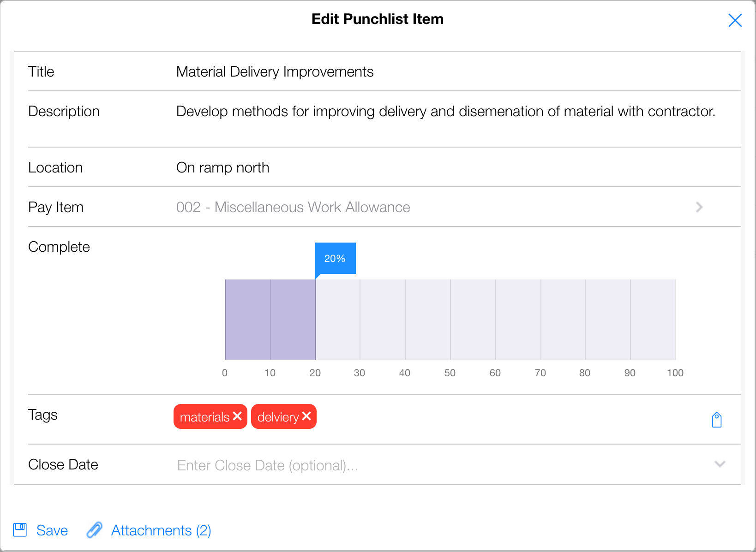Edit the Location field On ramp north

pos(222,167)
